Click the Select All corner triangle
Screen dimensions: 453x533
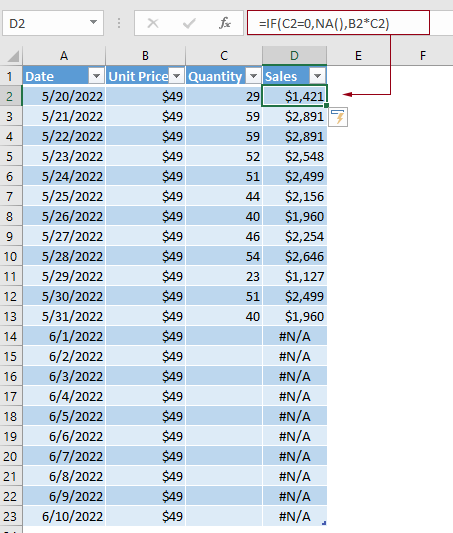(13, 56)
